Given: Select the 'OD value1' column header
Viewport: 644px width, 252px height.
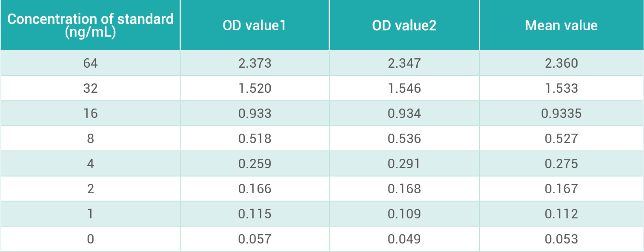Looking at the screenshot, I should (x=254, y=26).
